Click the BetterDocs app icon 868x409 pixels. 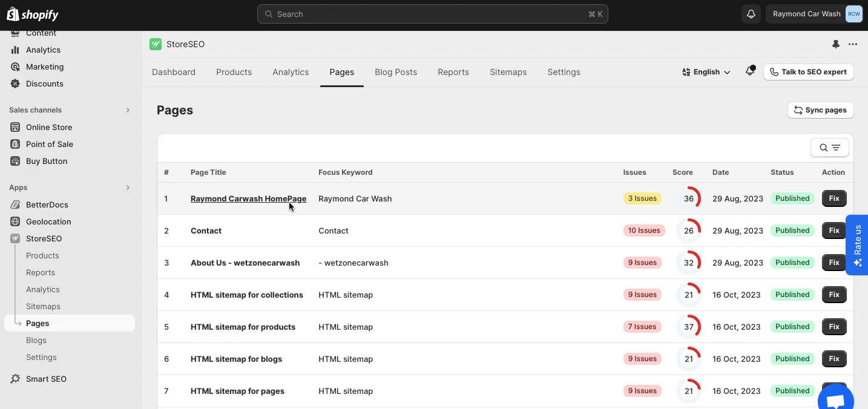coord(15,204)
